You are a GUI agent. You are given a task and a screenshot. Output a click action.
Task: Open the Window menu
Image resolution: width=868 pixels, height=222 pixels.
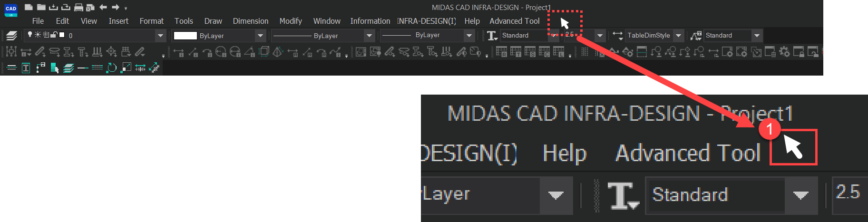tap(327, 21)
